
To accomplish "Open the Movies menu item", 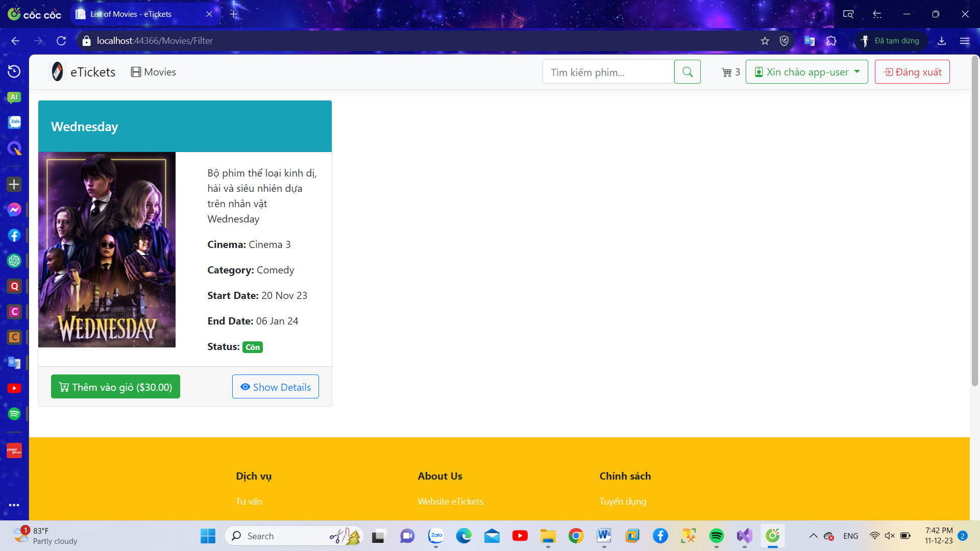I will [x=154, y=71].
